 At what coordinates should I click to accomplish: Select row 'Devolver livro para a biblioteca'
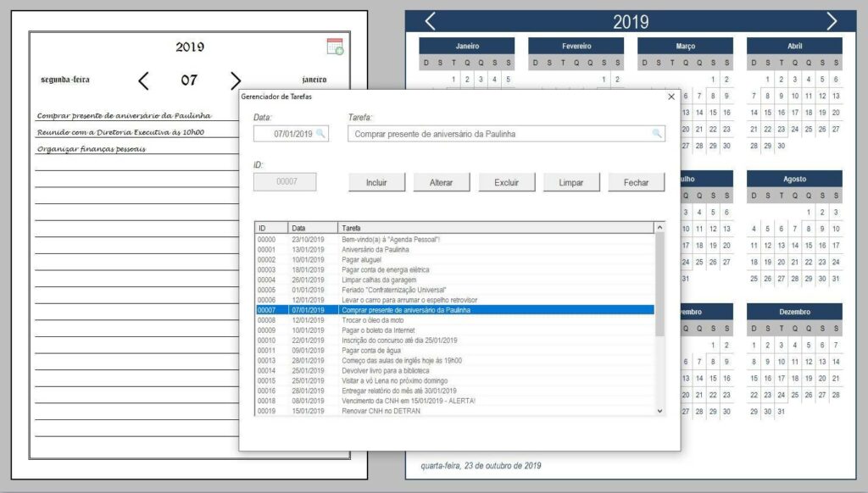(x=454, y=370)
